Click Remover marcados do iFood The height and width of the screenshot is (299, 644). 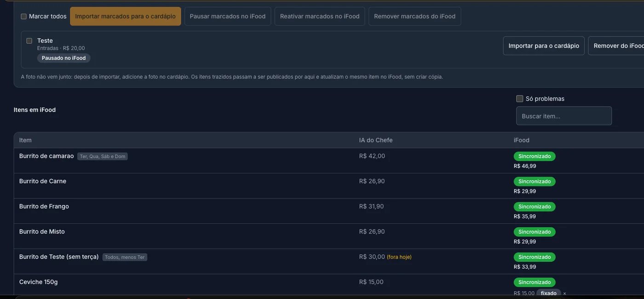tap(414, 16)
